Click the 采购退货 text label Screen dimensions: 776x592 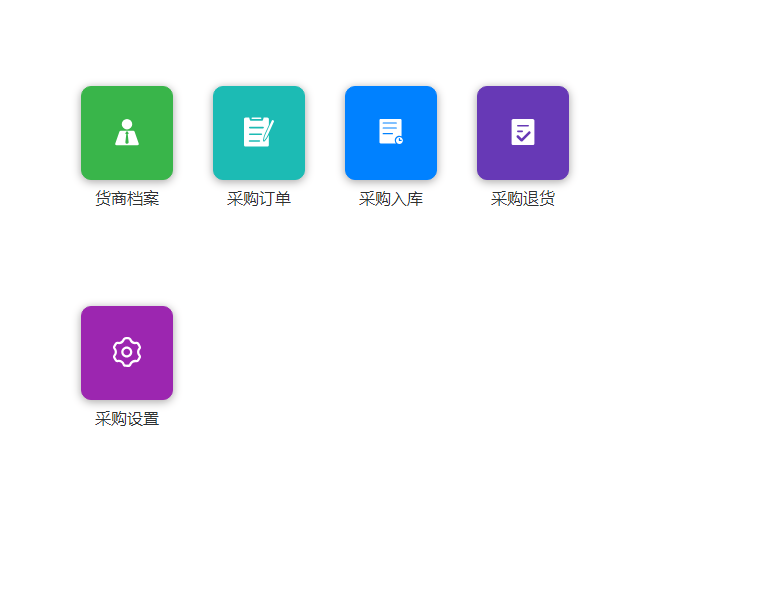(523, 199)
